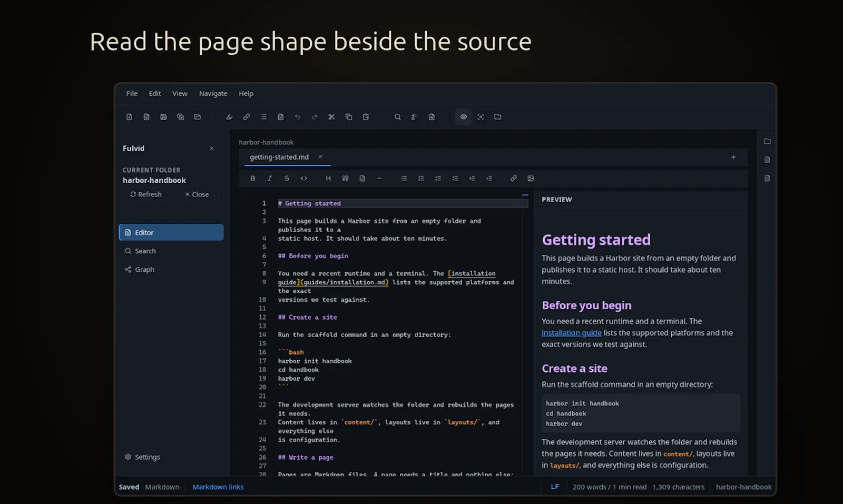Click the link icon in the main toolbar

click(247, 117)
